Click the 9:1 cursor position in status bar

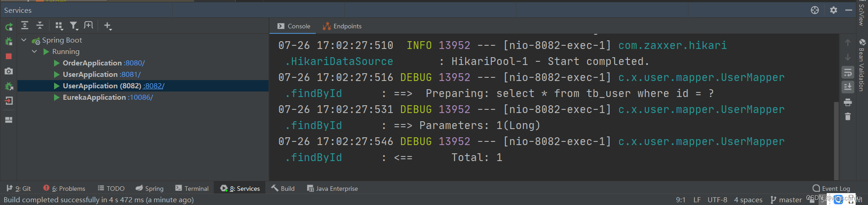(681, 200)
